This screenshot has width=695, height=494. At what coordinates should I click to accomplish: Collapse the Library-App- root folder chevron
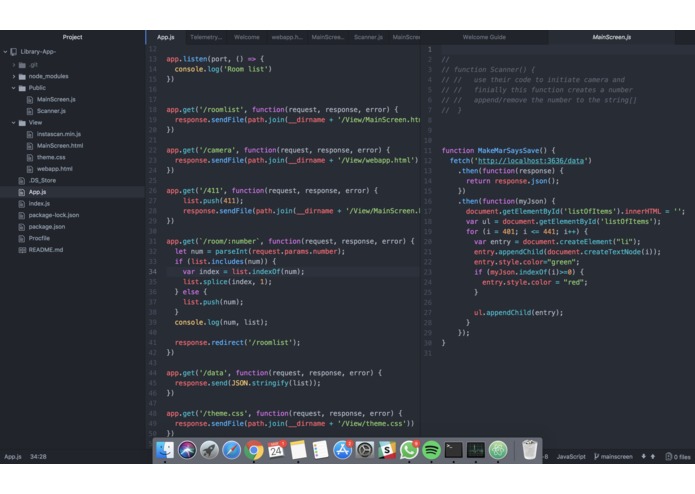5,52
